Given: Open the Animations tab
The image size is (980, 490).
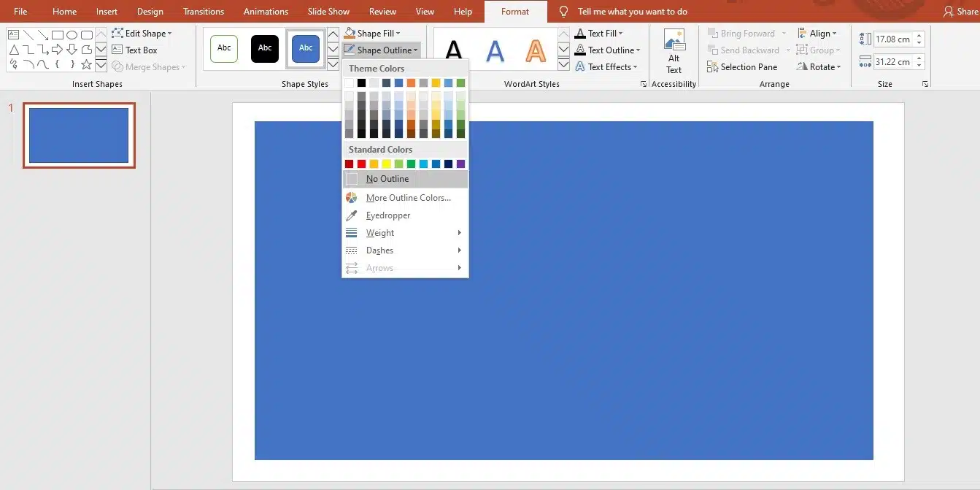Looking at the screenshot, I should (x=265, y=11).
